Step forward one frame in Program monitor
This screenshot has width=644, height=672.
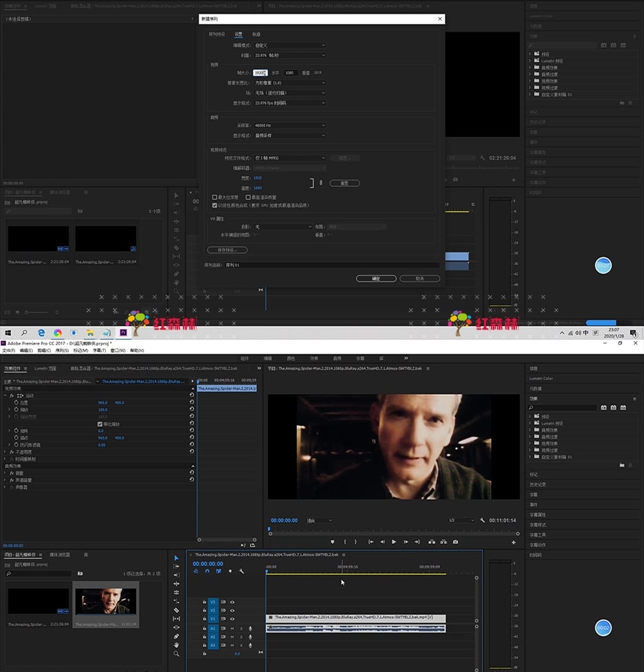(406, 542)
